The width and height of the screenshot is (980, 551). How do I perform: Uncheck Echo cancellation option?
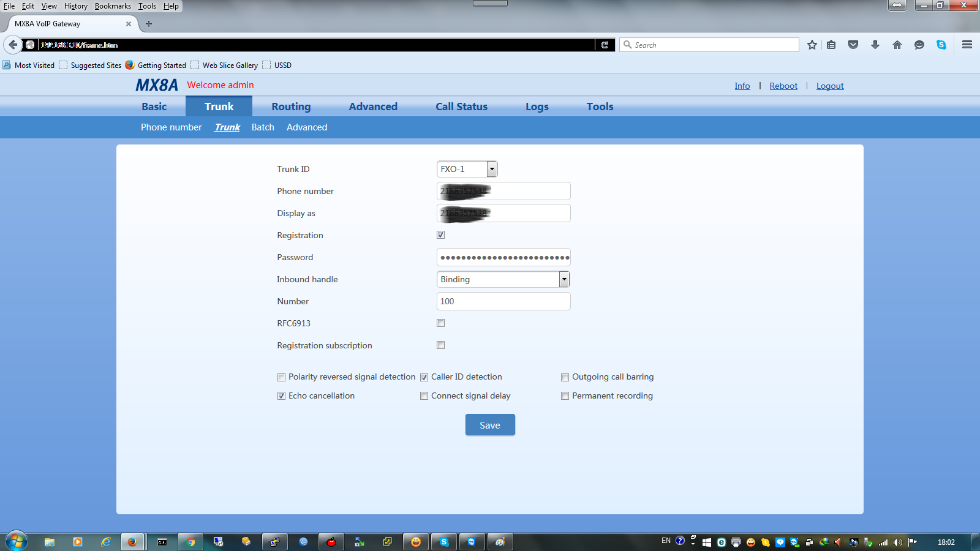click(x=282, y=396)
